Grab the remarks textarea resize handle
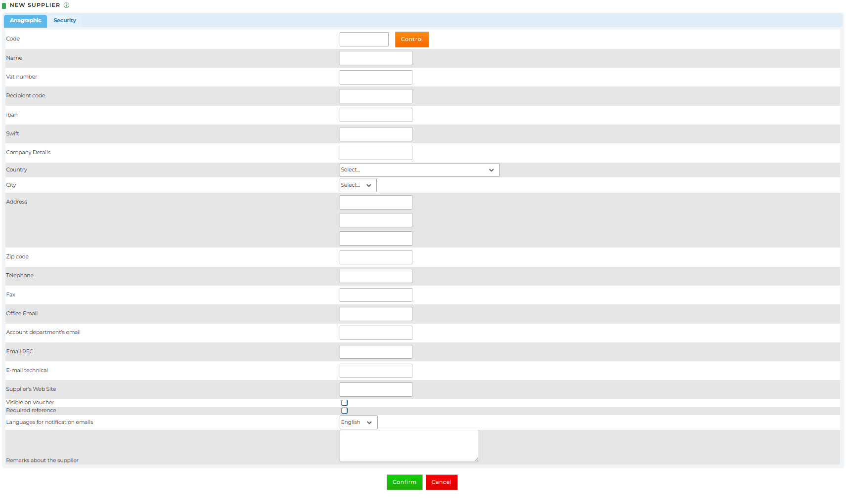846x504 pixels. [476, 460]
